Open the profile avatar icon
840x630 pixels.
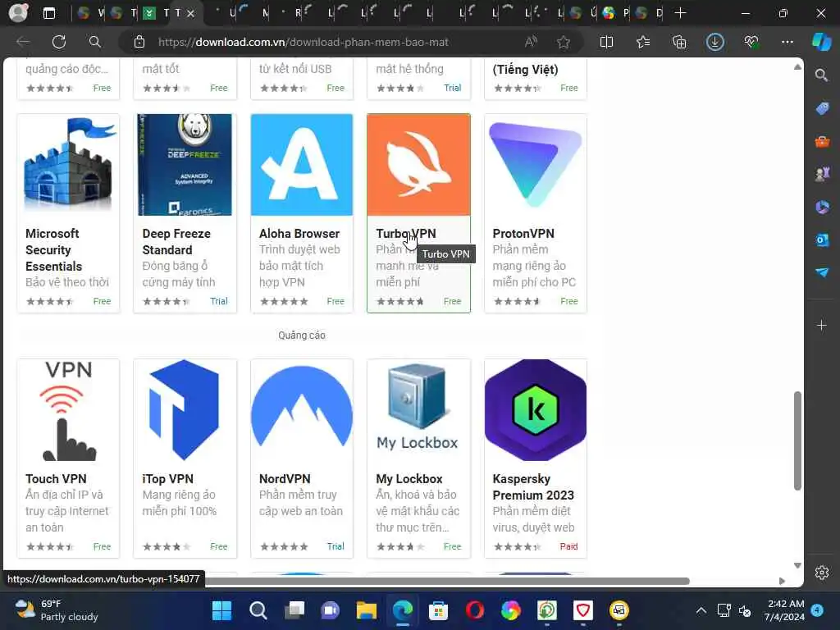18,13
